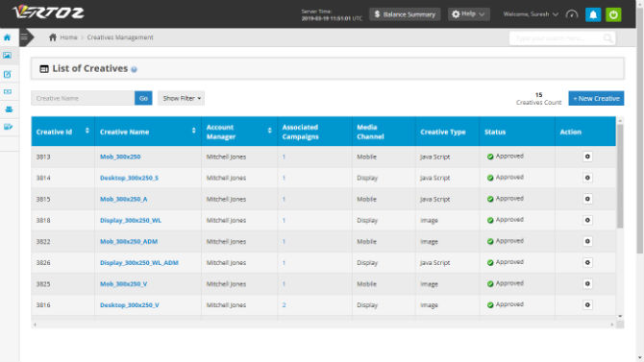
Task: Open the Display_300x250_WL creative link
Action: 131,221
